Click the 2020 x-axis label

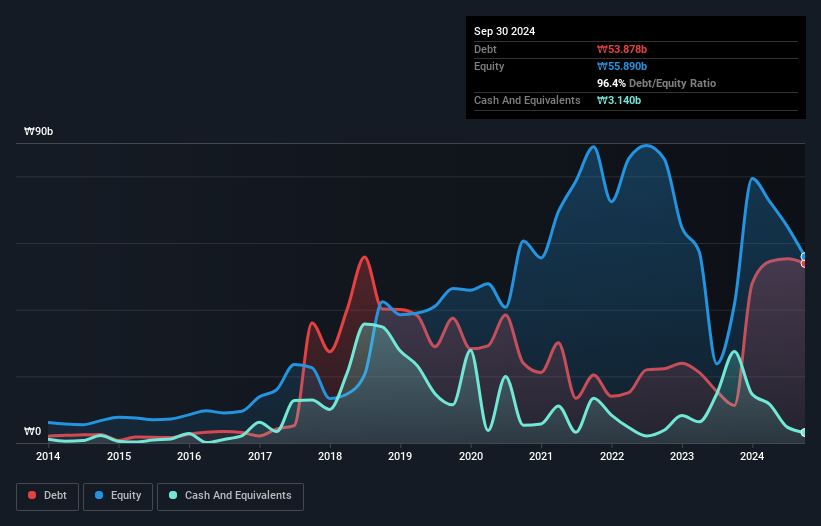(471, 456)
